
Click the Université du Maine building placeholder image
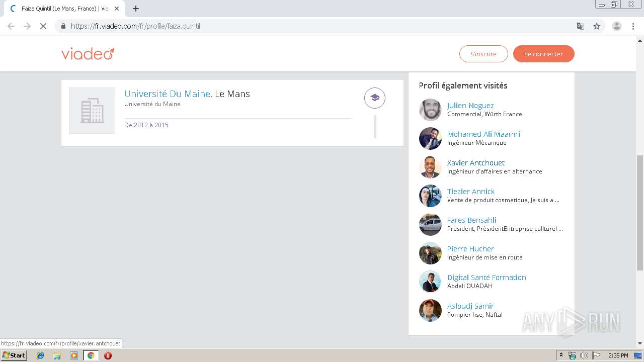coord(92,111)
